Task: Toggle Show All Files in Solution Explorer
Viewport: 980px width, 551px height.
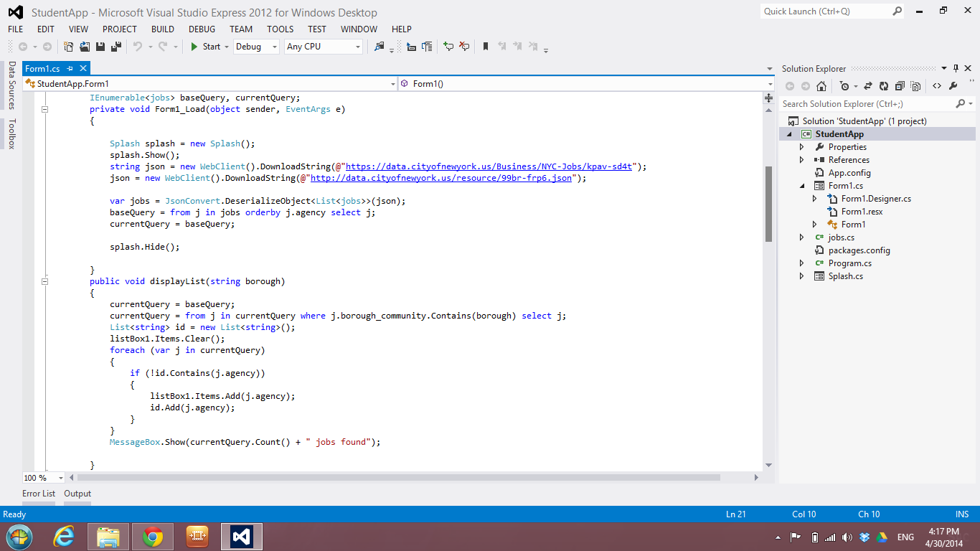Action: click(915, 87)
